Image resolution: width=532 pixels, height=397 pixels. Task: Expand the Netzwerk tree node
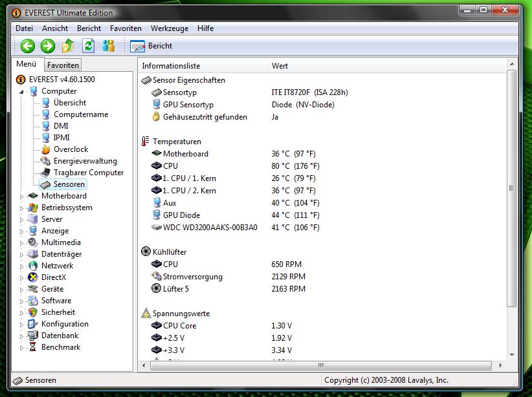(x=21, y=266)
